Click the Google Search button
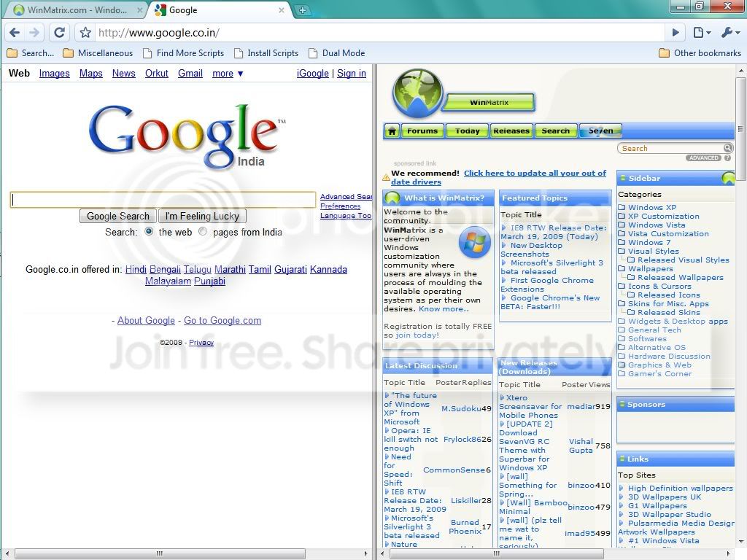 tap(117, 216)
